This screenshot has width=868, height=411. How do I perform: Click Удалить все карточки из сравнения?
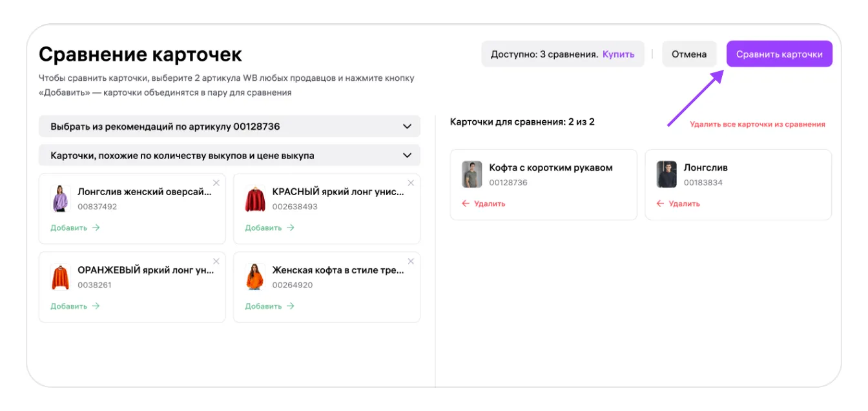757,124
